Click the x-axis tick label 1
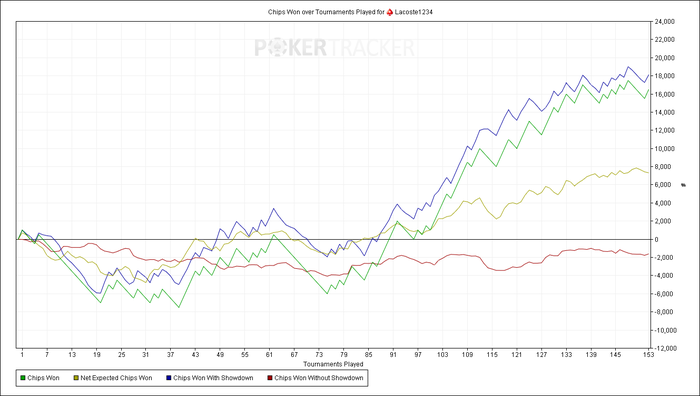 (22, 354)
